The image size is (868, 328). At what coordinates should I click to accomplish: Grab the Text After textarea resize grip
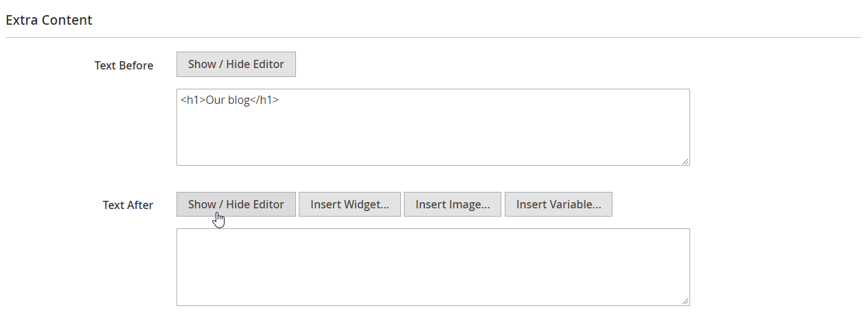pos(685,301)
